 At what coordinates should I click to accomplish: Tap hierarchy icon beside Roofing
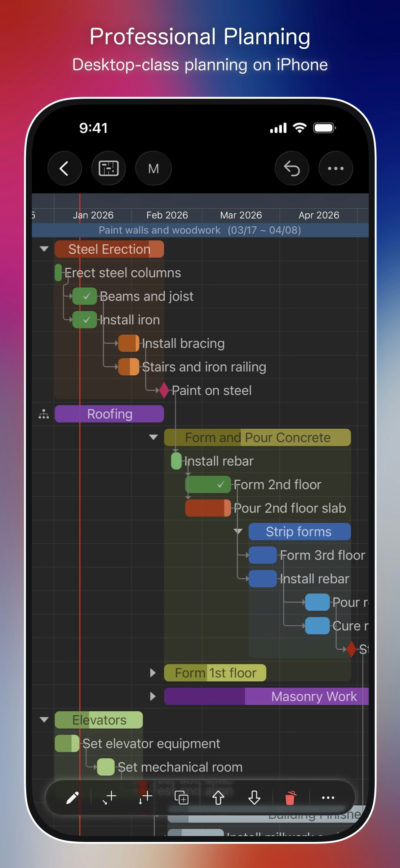pyautogui.click(x=44, y=414)
